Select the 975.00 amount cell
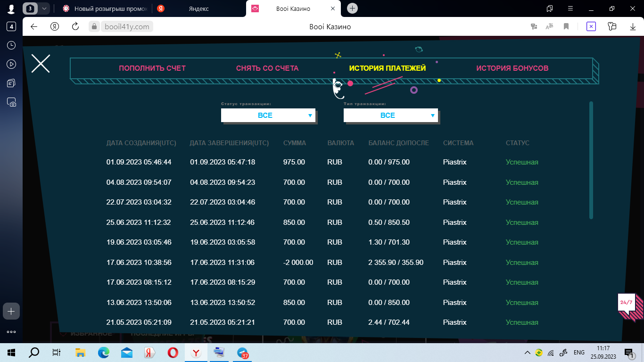Image resolution: width=644 pixels, height=362 pixels. coord(294,162)
